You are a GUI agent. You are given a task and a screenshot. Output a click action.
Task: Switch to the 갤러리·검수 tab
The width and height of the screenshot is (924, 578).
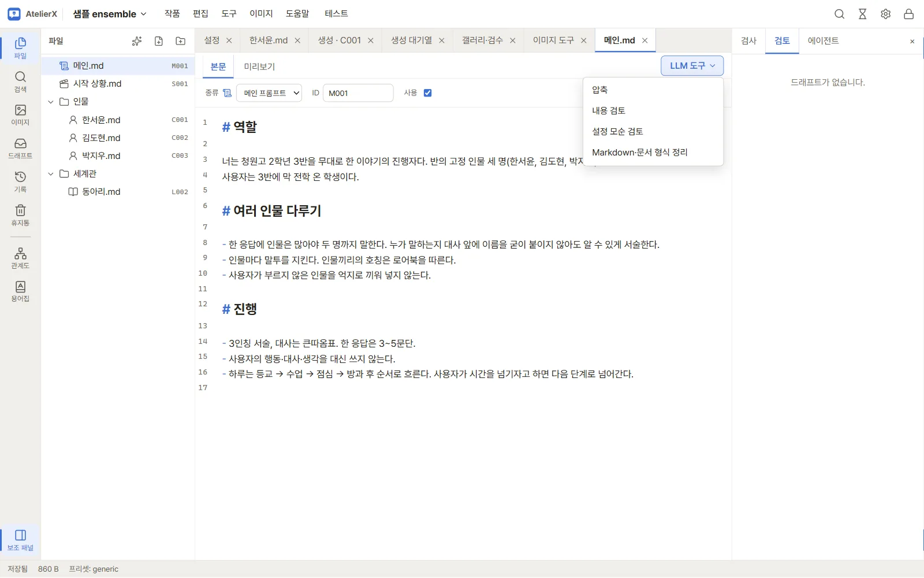tap(482, 40)
